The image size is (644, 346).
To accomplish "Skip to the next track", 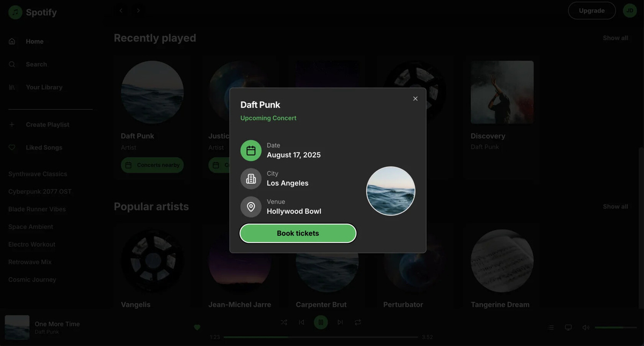I will pos(340,322).
